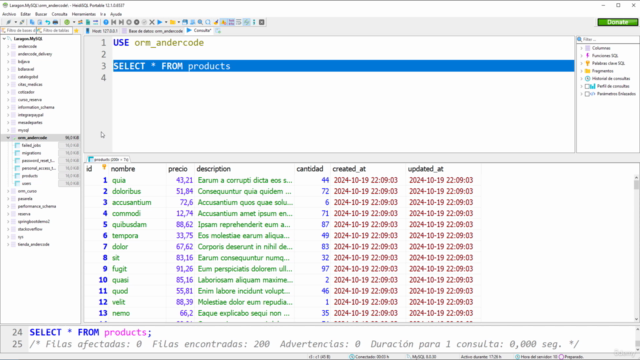Screen dimensions: 640x360
Task: Expand the tienda_andercode database node
Action: click(x=8, y=244)
